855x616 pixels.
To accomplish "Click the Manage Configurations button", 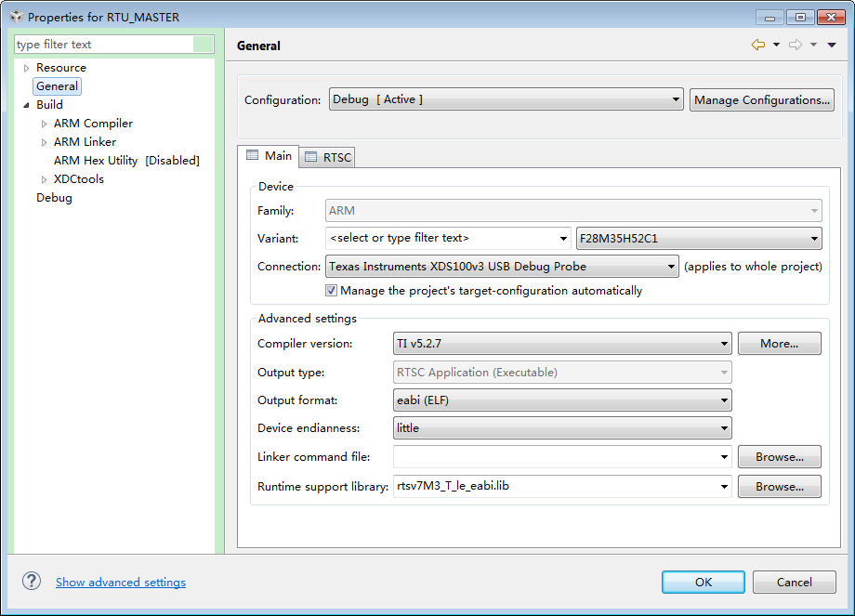I will (762, 100).
